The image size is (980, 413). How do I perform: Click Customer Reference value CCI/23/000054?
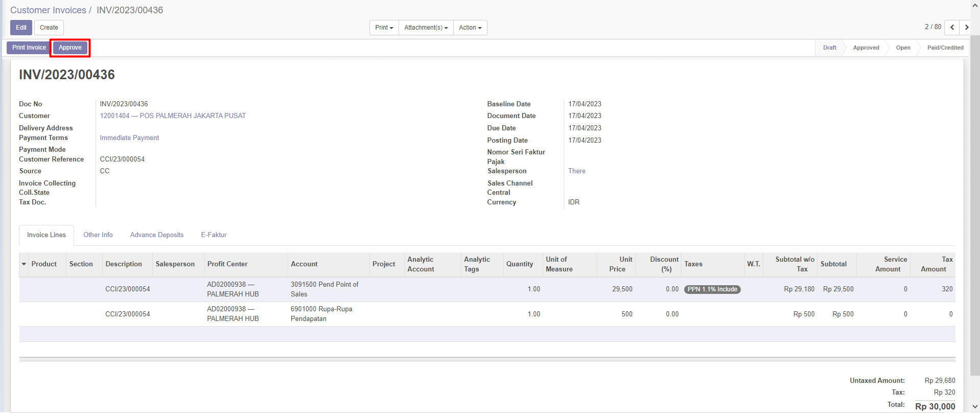pos(122,159)
